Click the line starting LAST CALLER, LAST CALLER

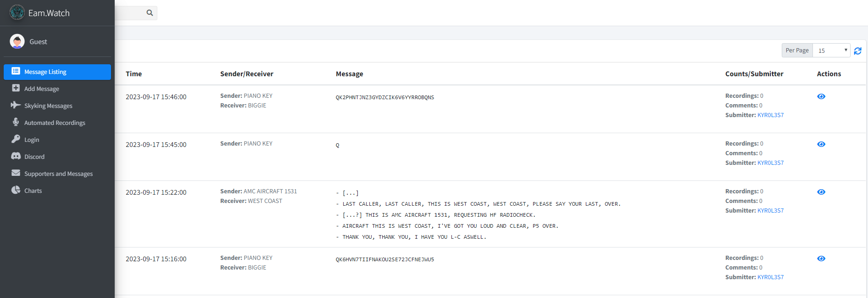click(478, 204)
